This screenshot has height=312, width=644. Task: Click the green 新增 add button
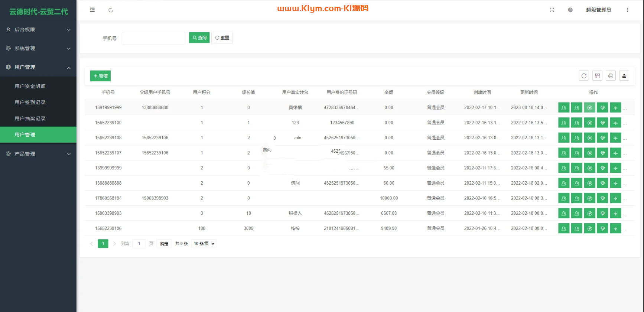100,76
